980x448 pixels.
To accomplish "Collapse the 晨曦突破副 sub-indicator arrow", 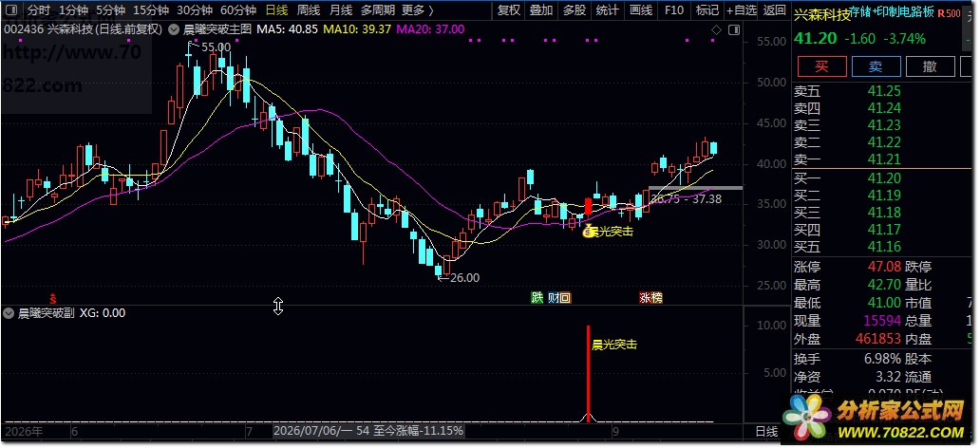I will pyautogui.click(x=9, y=312).
